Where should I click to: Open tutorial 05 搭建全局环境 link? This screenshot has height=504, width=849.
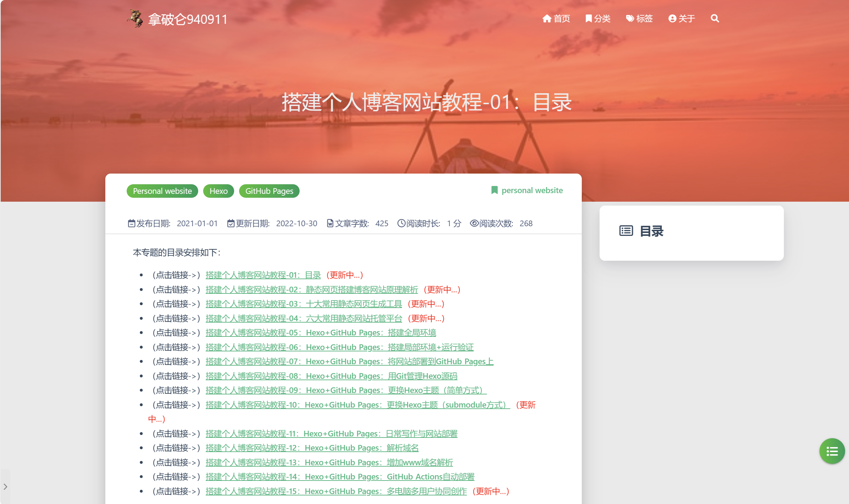click(321, 333)
